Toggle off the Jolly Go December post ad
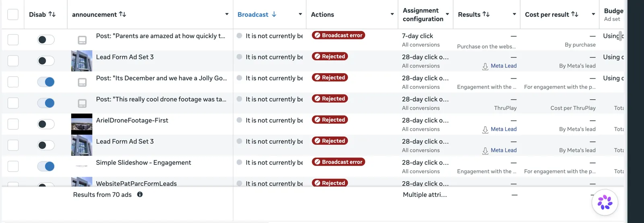This screenshot has width=644, height=223. (46, 82)
